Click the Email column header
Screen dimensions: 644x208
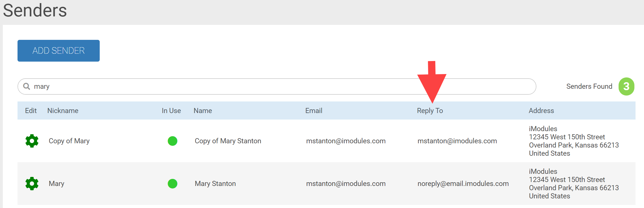coord(314,110)
